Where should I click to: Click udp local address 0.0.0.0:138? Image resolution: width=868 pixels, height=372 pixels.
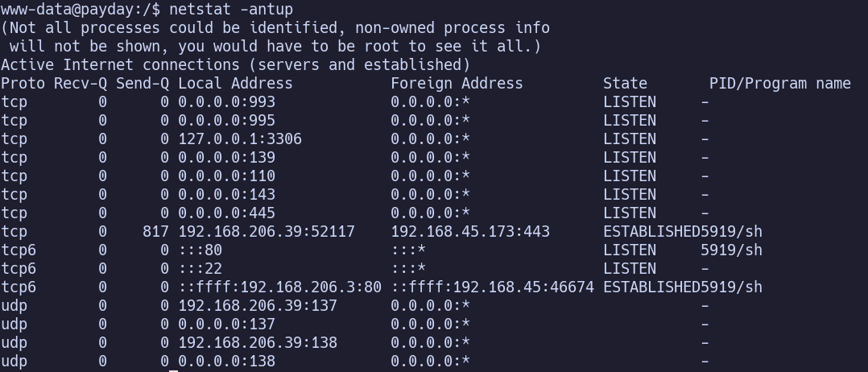pos(226,362)
